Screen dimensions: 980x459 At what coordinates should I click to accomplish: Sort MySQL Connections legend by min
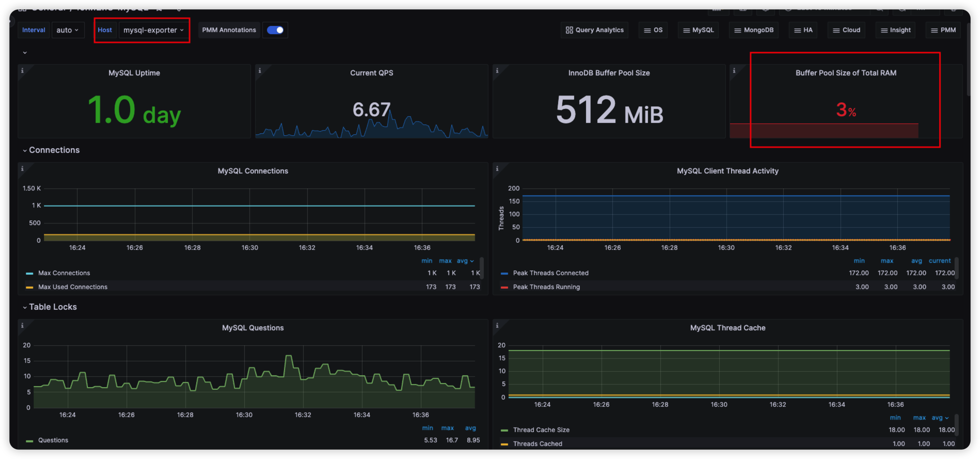427,261
